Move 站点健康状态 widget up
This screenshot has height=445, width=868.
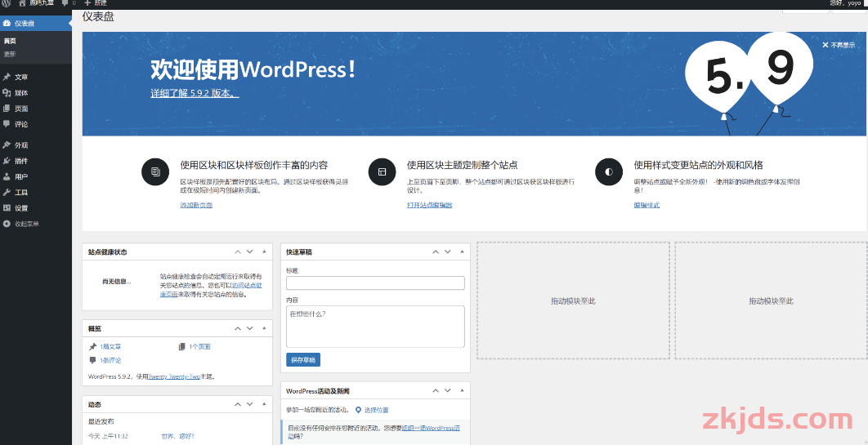click(238, 251)
